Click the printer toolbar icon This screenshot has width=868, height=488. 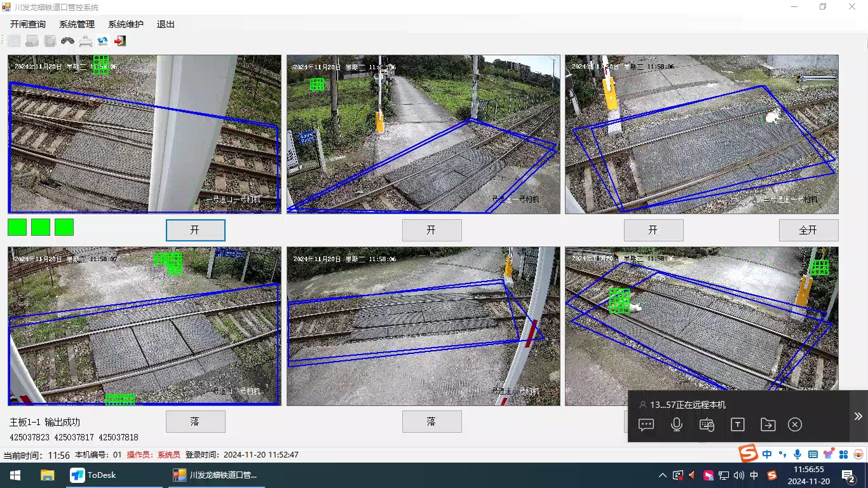[x=85, y=41]
